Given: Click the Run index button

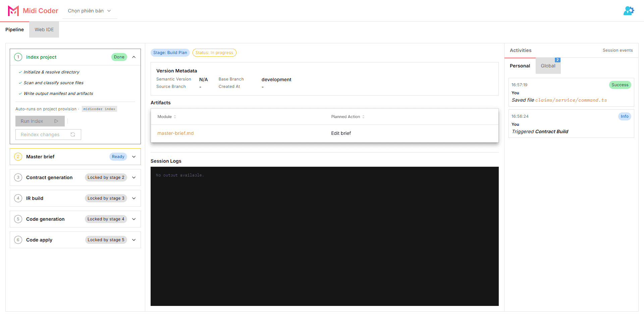Looking at the screenshot, I should click(40, 121).
